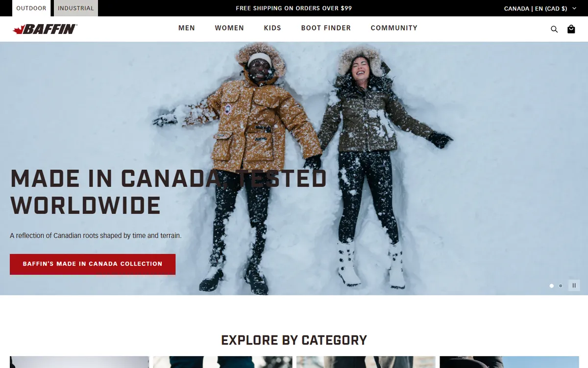Viewport: 588px width, 368px height.
Task: Switch to the second slide dot
Action: tap(561, 286)
